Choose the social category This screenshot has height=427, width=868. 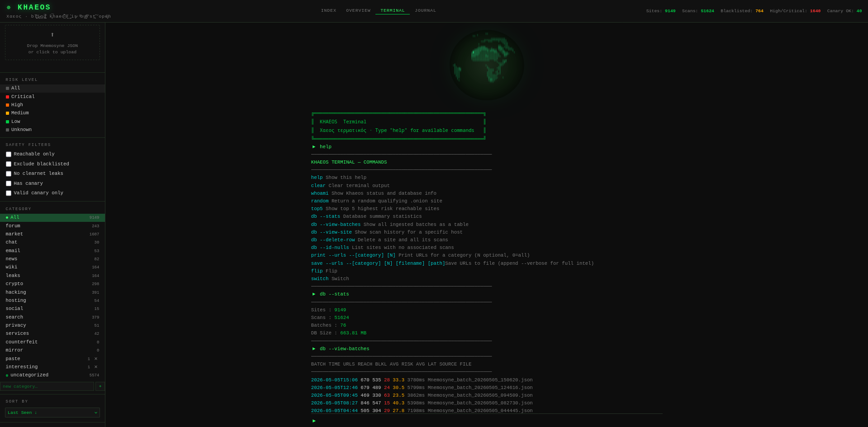pos(52,309)
